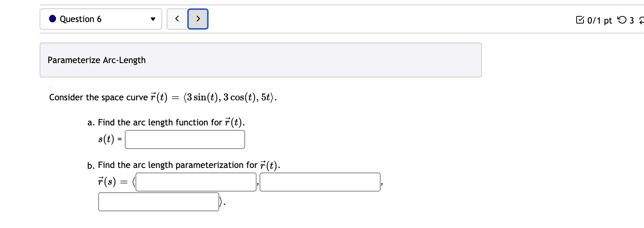Click inside the s(t) answer input box
Screen dimensions: 644x228
(x=185, y=139)
